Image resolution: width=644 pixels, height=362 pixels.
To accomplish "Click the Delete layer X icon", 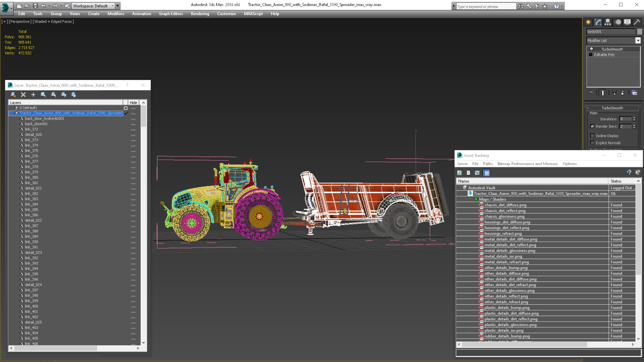I will [x=23, y=95].
